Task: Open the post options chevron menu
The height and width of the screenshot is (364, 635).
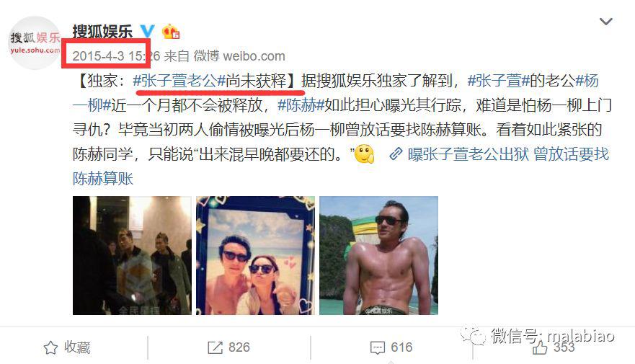Action: (605, 22)
